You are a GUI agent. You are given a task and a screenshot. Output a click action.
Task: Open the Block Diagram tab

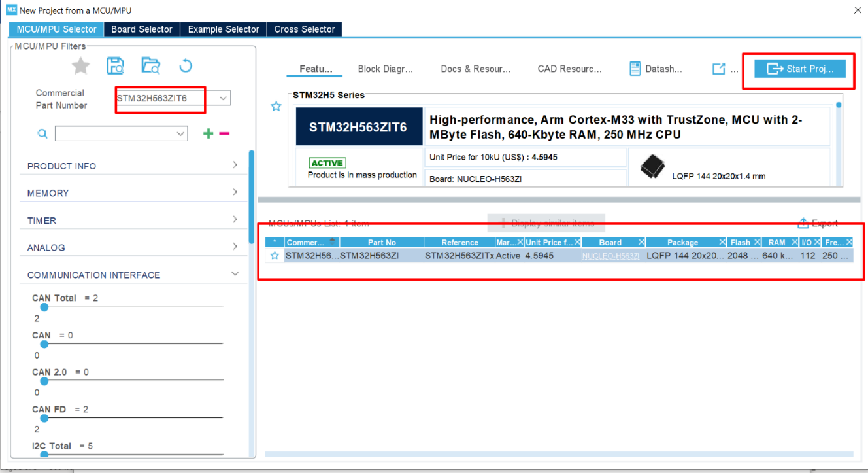[x=385, y=68]
